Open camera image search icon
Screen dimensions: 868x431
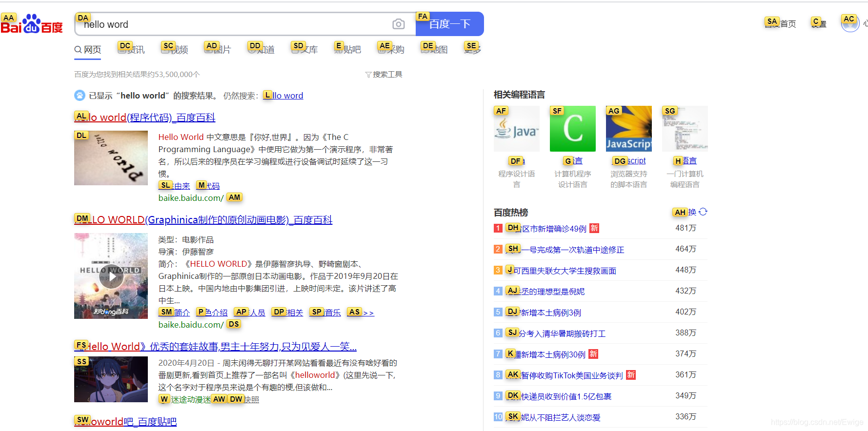point(399,24)
